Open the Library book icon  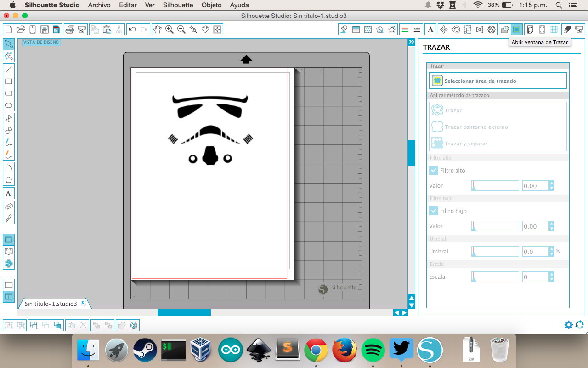tap(9, 252)
